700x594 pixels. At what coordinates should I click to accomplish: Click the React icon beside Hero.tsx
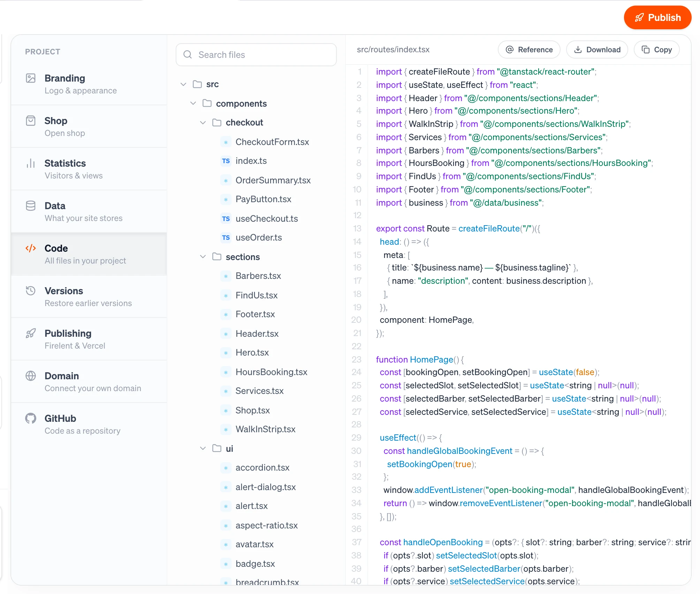tap(226, 353)
